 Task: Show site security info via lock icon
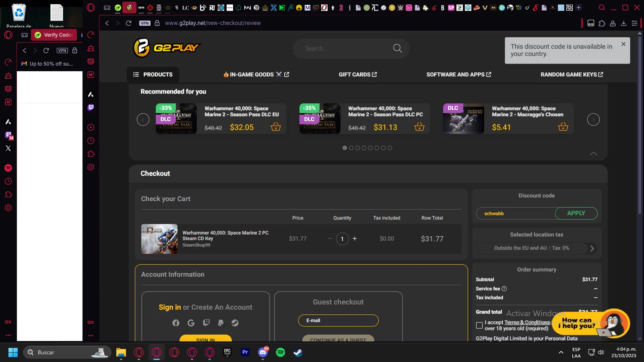click(x=157, y=23)
